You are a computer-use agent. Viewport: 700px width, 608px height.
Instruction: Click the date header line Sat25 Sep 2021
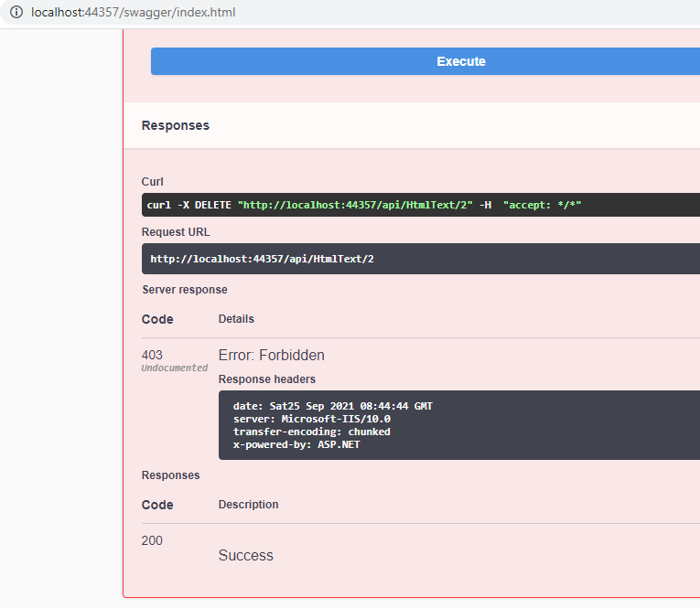click(332, 406)
